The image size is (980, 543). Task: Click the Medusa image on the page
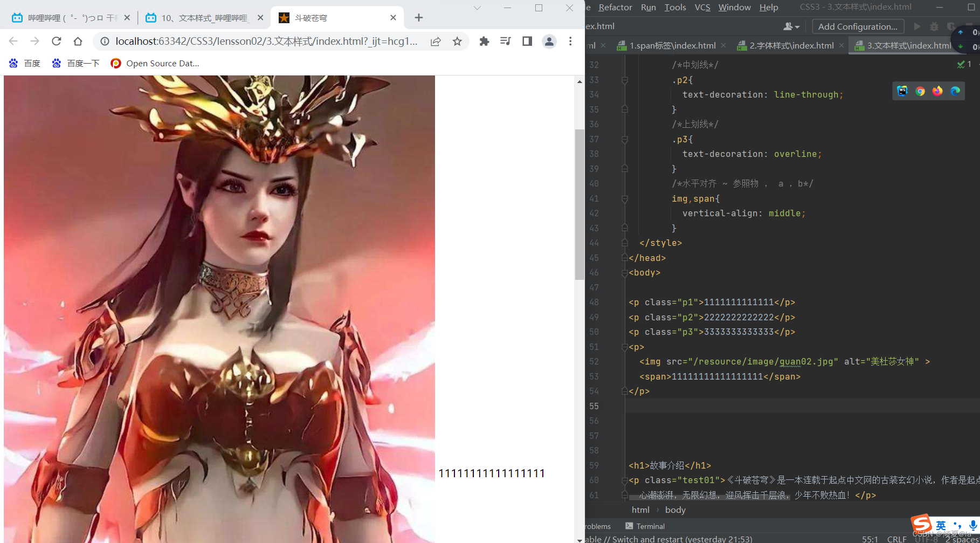[x=219, y=308]
